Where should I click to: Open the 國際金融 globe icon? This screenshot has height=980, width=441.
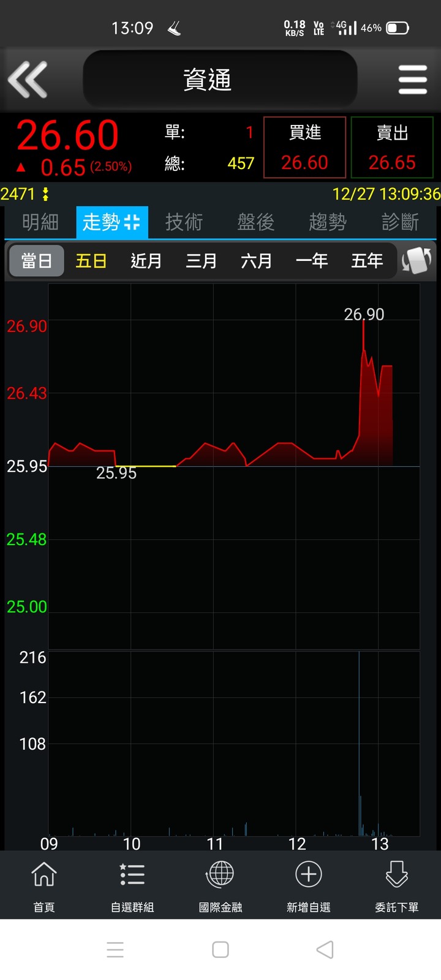pyautogui.click(x=221, y=874)
